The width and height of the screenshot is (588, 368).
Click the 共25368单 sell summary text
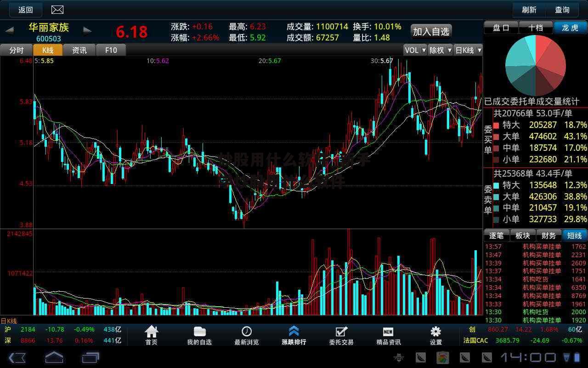[x=533, y=173]
